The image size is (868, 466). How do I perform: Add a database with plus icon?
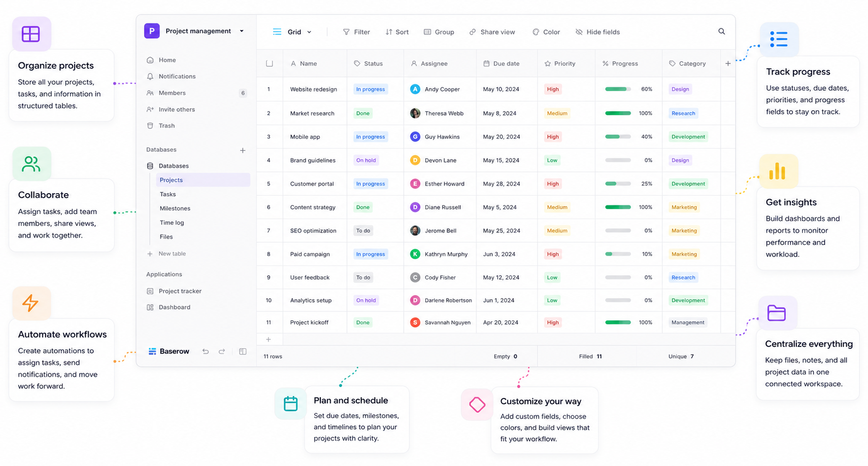(243, 150)
